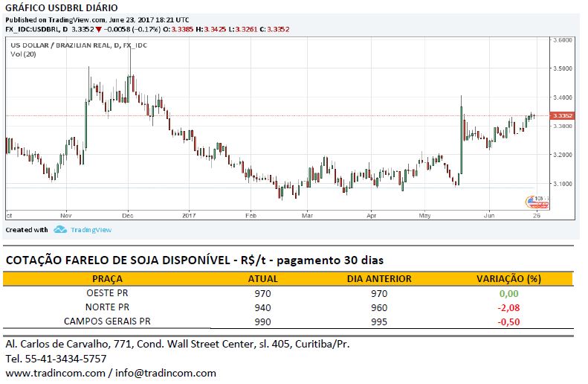Click the 'May' date axis label

coord(425,216)
